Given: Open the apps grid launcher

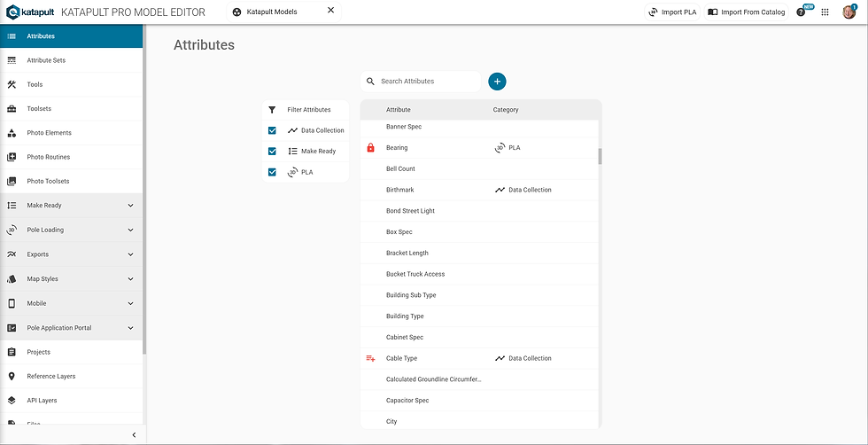Looking at the screenshot, I should pos(825,12).
